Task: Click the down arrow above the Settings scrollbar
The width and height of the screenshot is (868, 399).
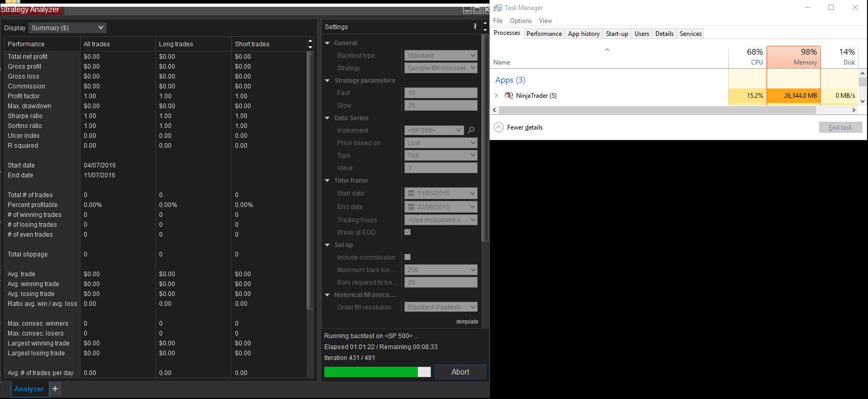Action: [x=485, y=30]
